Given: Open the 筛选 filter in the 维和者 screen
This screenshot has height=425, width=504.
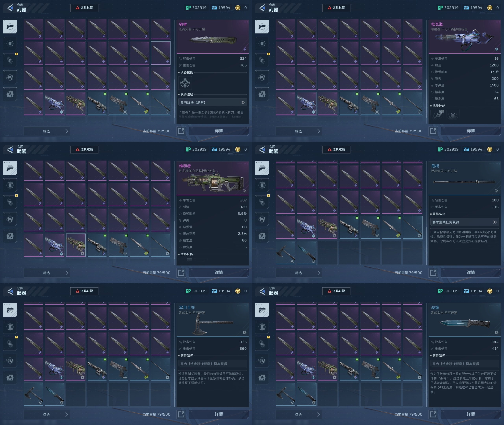Looking at the screenshot, I should pos(47,273).
